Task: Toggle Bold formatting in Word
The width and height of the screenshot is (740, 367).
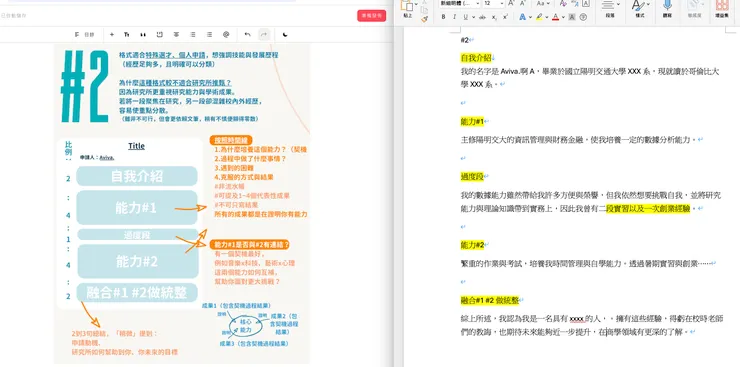Action: tap(443, 17)
